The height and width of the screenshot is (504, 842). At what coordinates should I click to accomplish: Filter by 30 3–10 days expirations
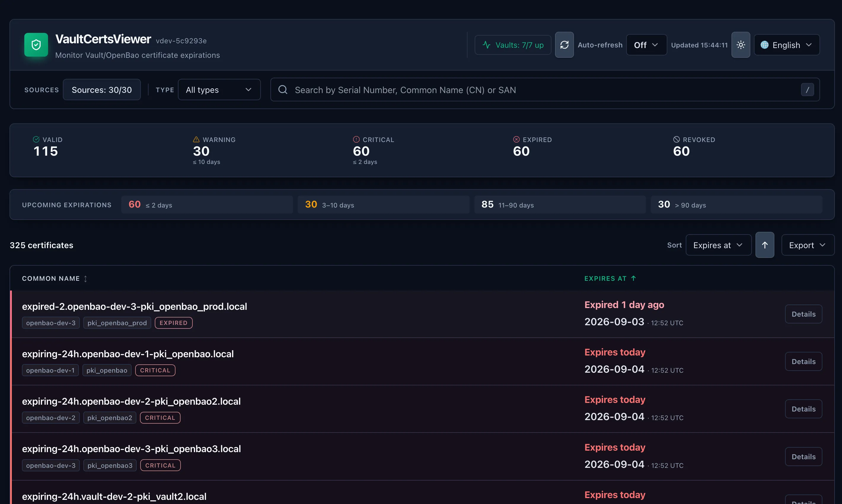tap(383, 205)
